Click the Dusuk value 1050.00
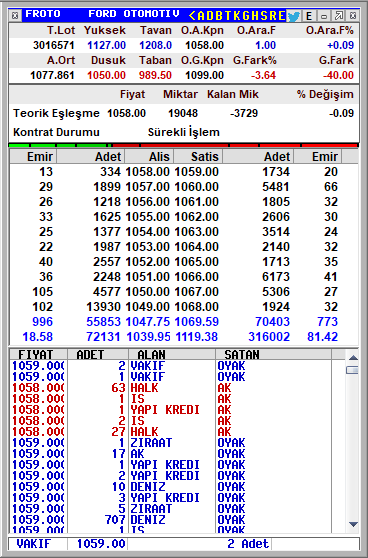Image resolution: width=368 pixels, height=558 pixels. [x=106, y=75]
